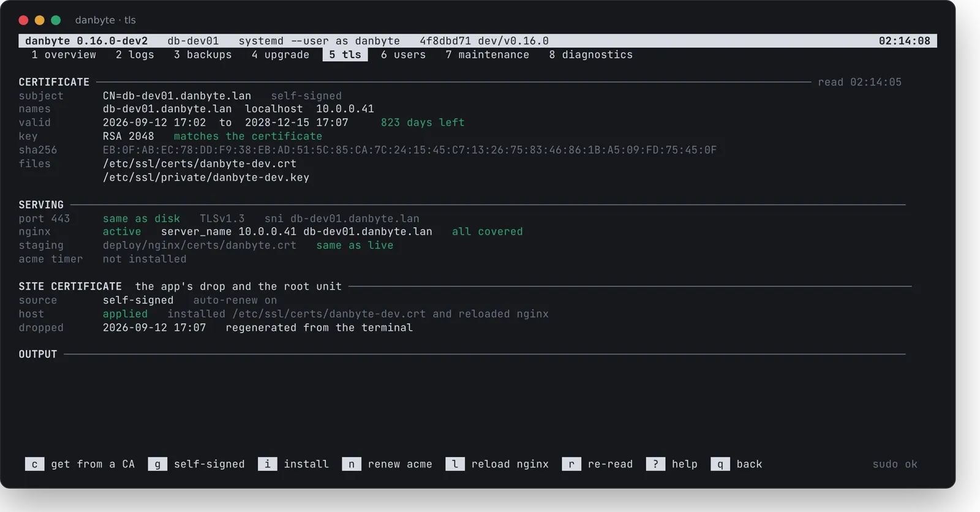Click the '10.0.0.41' entry in names row

(345, 109)
